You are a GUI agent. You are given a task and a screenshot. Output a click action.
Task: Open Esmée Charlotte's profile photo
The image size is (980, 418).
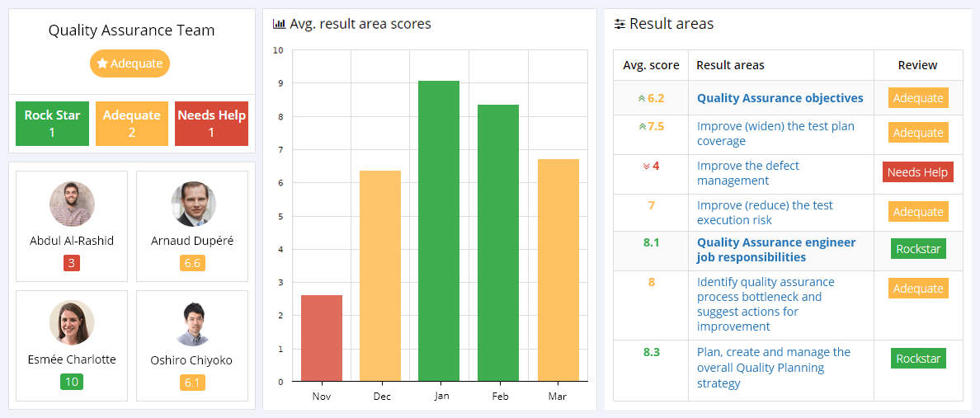[x=72, y=322]
